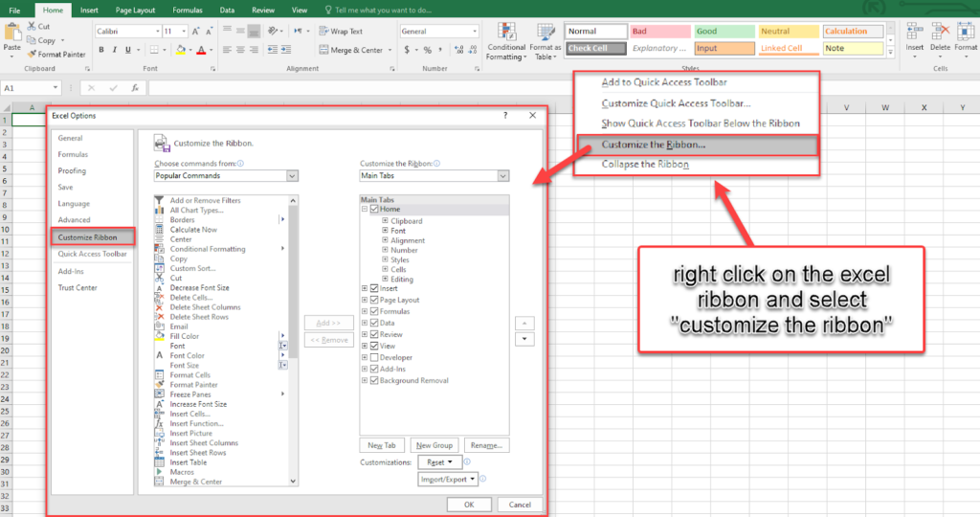This screenshot has width=980, height=517.
Task: Expand the Clipboard group in tree
Action: 385,220
